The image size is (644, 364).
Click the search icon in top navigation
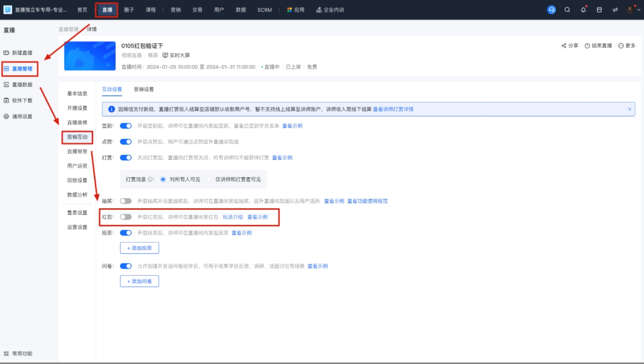coord(567,10)
